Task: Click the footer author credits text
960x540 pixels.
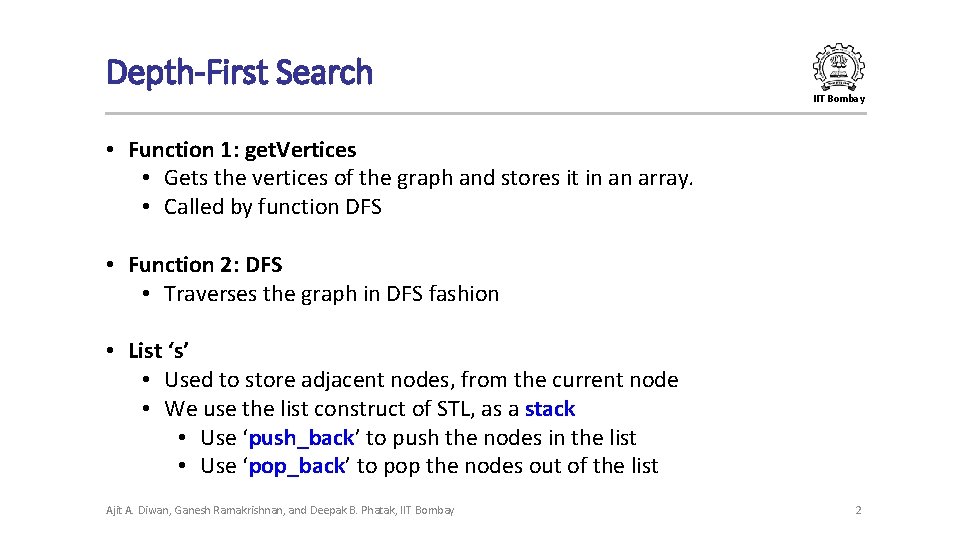Action: (280, 510)
